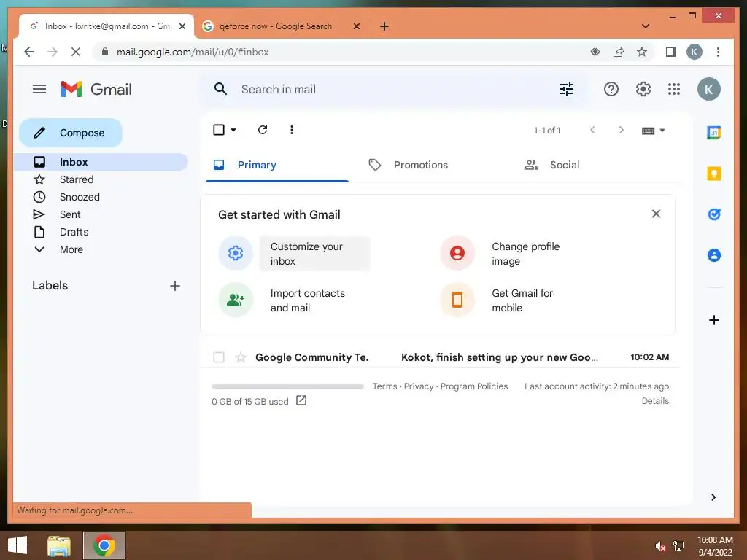Open the Google apps grid
This screenshot has width=747, height=560.
pyautogui.click(x=673, y=89)
